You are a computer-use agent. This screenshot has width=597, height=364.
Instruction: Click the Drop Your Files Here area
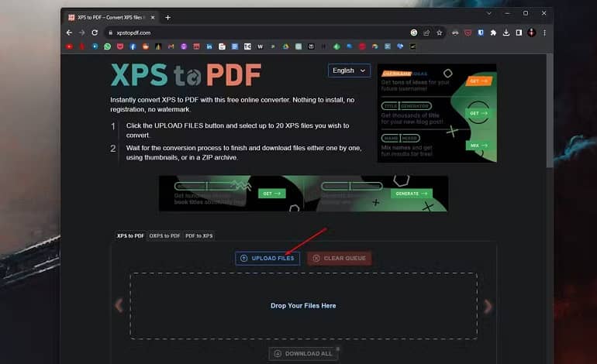(x=303, y=306)
